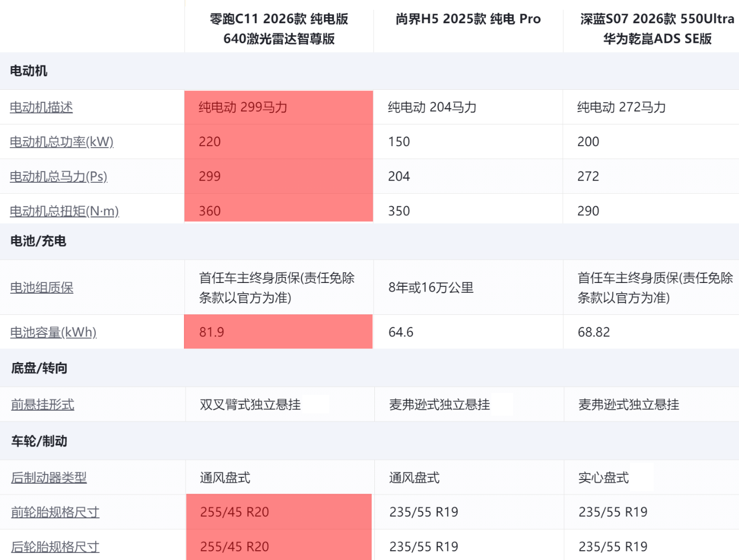Click the 电动机描述 parameter link
739x560 pixels.
click(x=41, y=107)
